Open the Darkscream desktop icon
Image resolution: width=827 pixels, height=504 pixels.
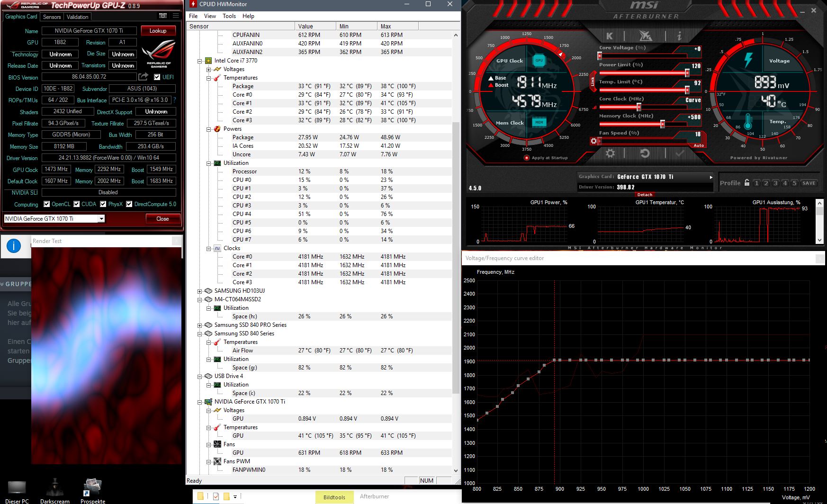tap(55, 492)
